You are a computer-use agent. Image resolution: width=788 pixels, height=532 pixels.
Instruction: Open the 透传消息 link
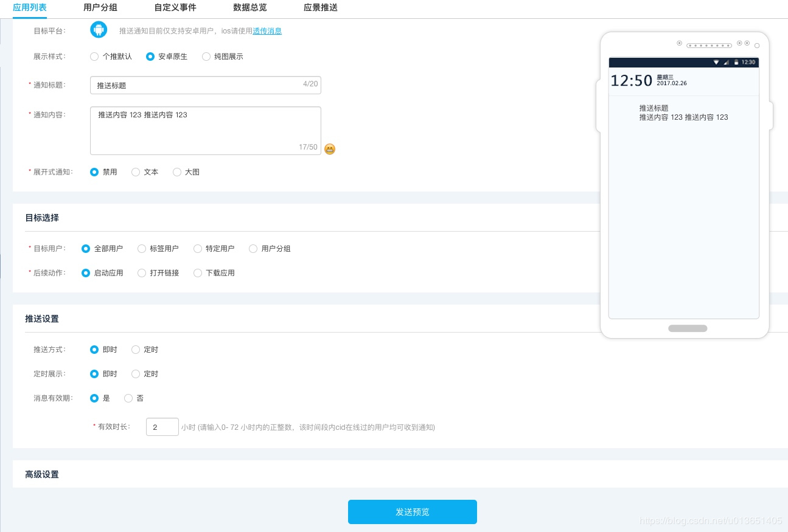tap(267, 31)
